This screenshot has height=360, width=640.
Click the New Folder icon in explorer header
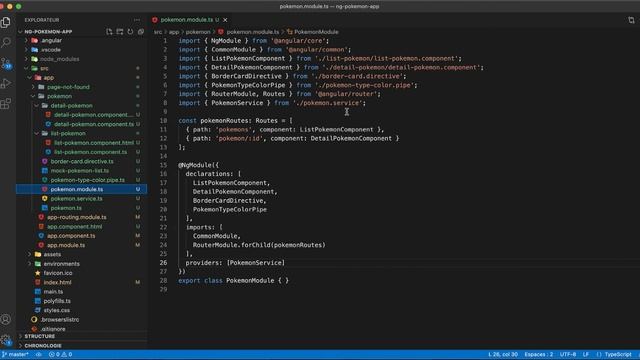120,31
